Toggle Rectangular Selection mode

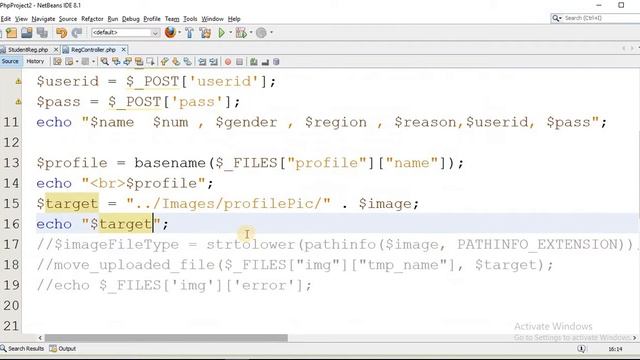[151, 62]
